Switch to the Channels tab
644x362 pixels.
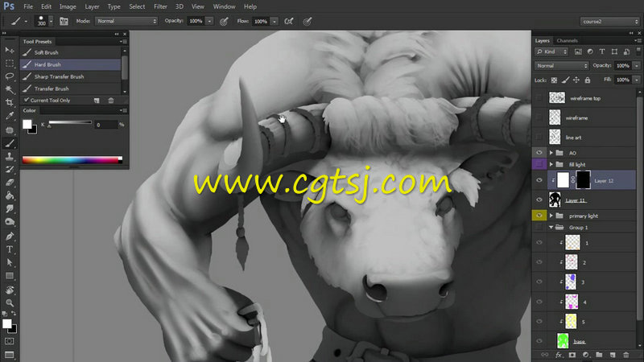[x=567, y=41]
